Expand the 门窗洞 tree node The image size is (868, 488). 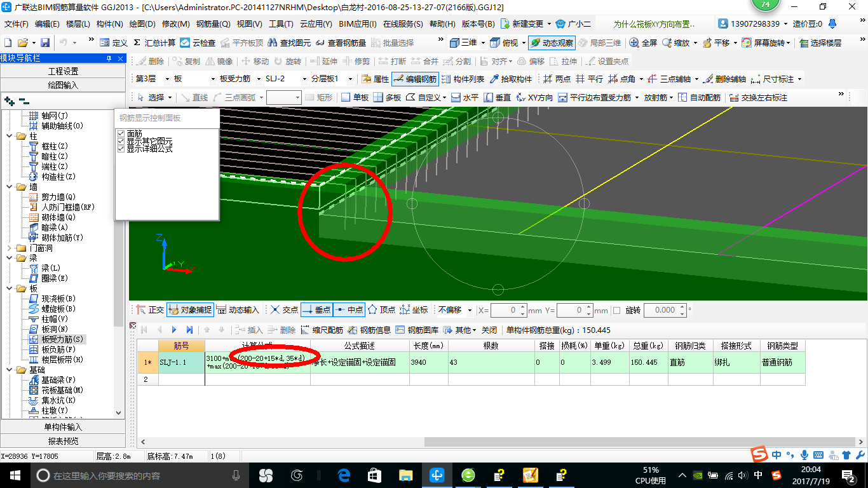click(9, 248)
